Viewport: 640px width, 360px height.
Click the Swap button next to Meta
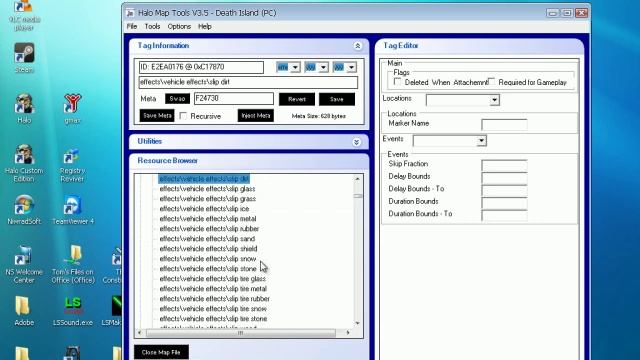tap(178, 99)
